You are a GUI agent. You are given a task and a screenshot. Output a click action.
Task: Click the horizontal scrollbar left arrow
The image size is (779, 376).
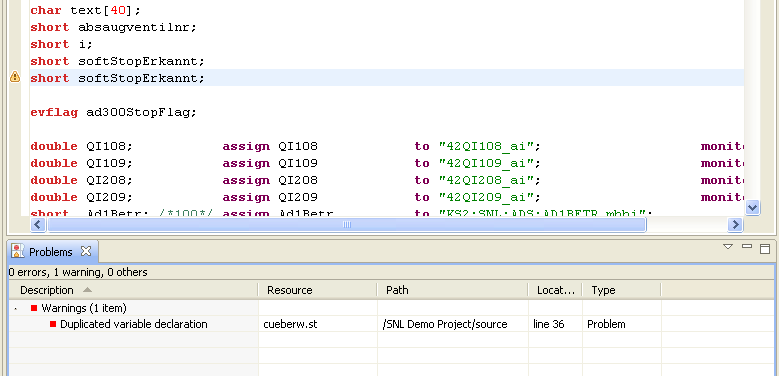(38, 225)
